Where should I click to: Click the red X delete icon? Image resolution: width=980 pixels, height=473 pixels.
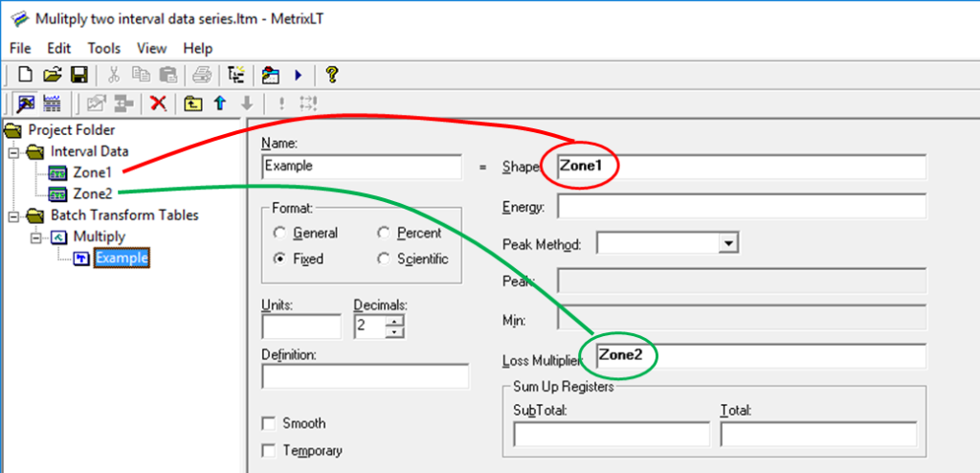coord(159,103)
